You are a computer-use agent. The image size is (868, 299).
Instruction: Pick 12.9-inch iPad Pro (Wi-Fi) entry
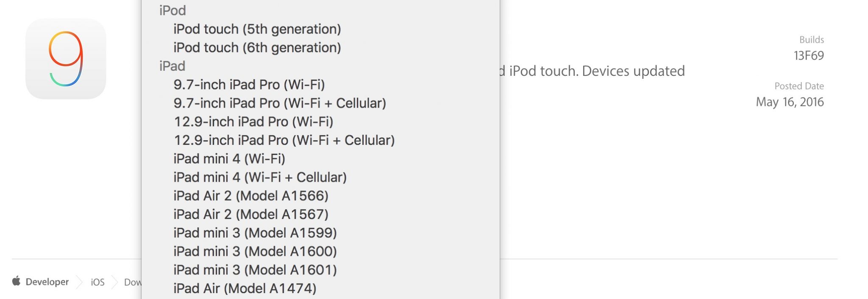[253, 122]
